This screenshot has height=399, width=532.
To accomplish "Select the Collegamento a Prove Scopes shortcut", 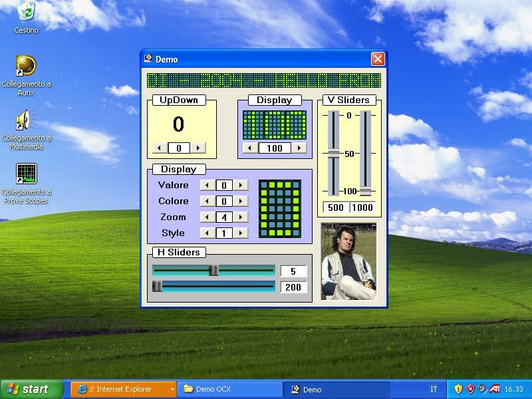I will [x=26, y=174].
